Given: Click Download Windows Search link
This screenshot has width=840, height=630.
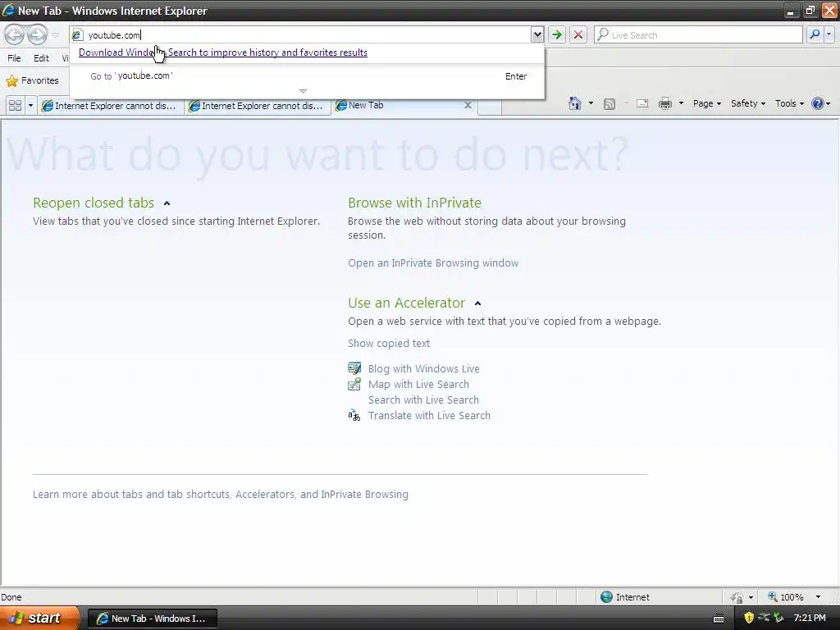Looking at the screenshot, I should tap(223, 52).
